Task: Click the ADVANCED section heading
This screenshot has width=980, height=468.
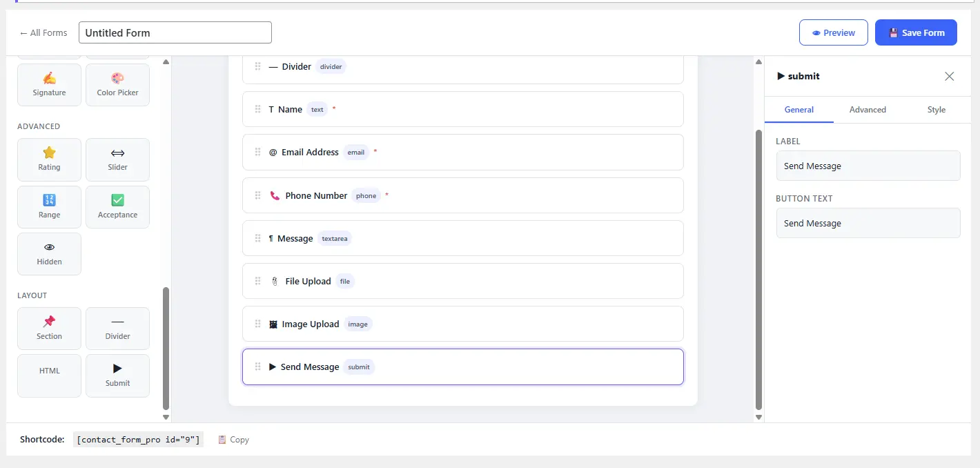Action: tap(39, 126)
